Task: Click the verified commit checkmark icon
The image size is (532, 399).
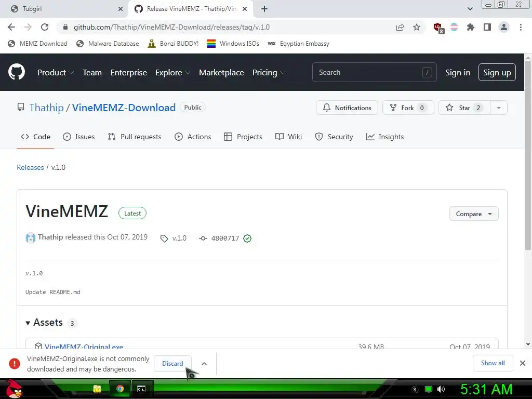Action: [247, 238]
